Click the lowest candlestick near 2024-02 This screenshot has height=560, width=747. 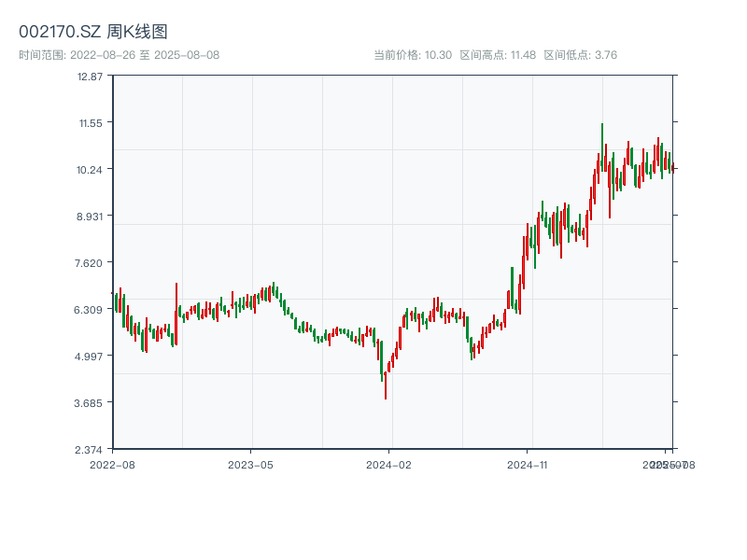coord(385,383)
